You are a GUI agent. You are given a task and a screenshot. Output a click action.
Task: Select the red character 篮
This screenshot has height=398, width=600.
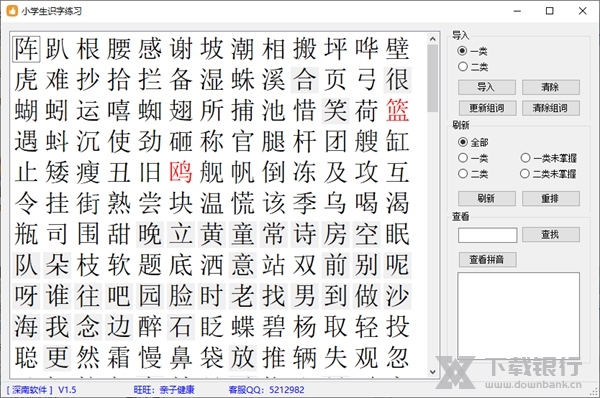(397, 111)
